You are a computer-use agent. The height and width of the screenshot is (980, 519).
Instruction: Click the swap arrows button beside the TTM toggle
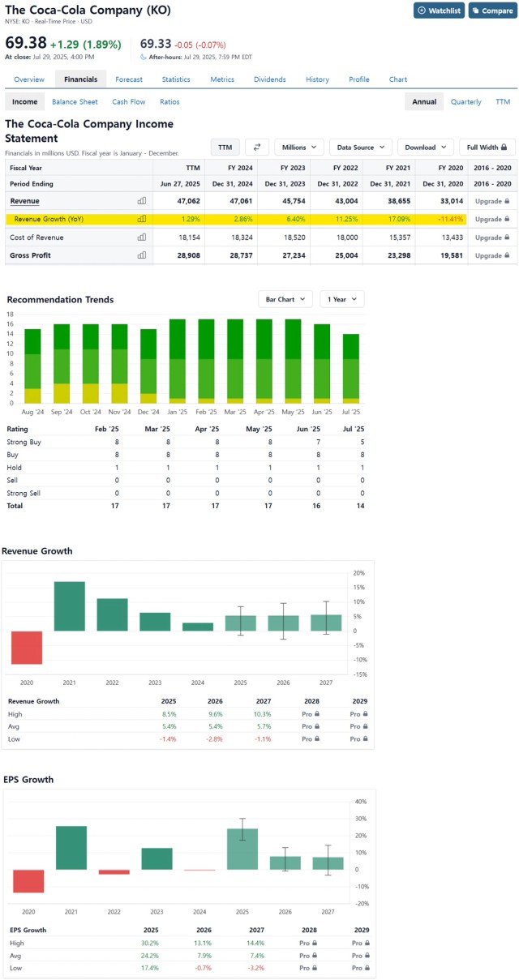pyautogui.click(x=257, y=148)
